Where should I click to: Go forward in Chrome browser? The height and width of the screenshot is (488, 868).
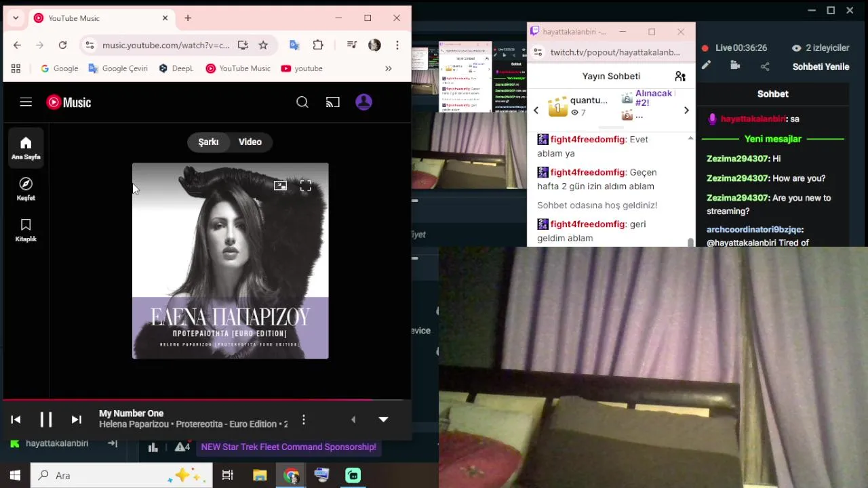pos(39,45)
